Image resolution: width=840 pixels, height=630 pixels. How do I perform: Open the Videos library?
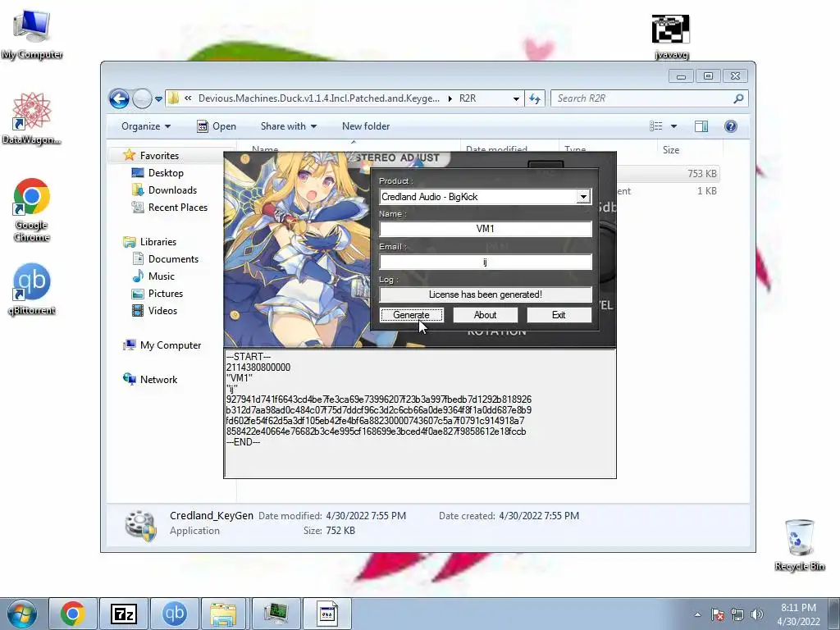(162, 311)
